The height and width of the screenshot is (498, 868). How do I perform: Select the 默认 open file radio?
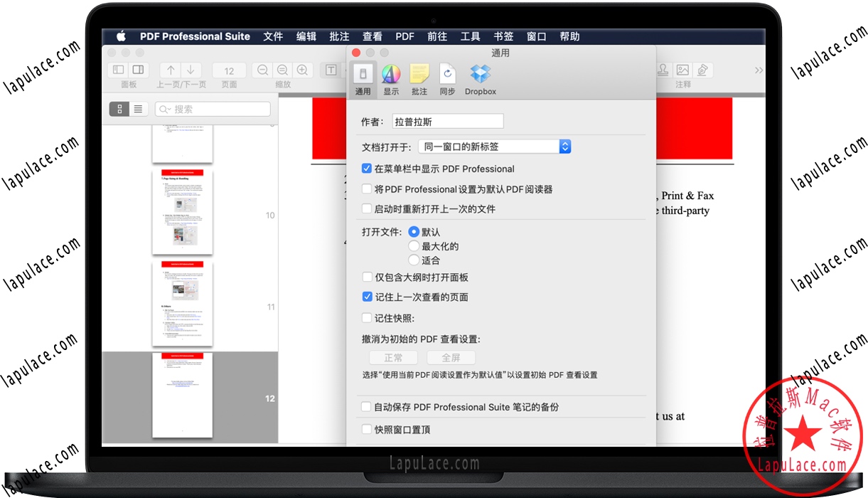[x=414, y=232]
